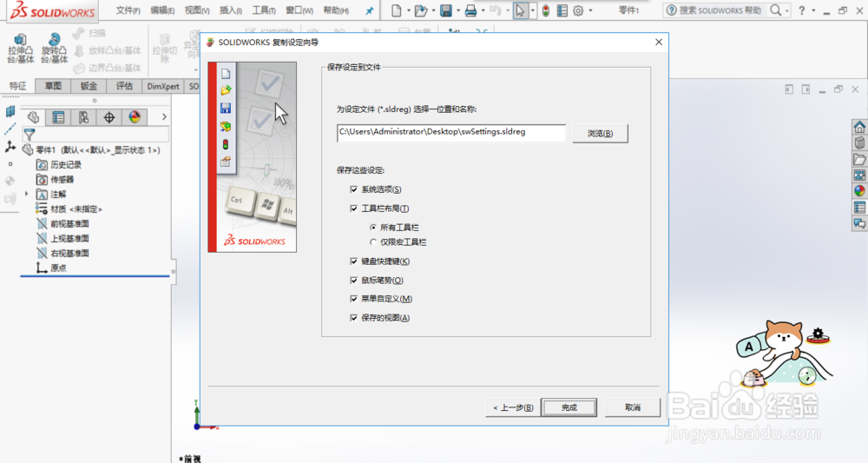Open SOLIDWORKS Forum chat bubble icon
The image size is (868, 463).
[x=859, y=223]
